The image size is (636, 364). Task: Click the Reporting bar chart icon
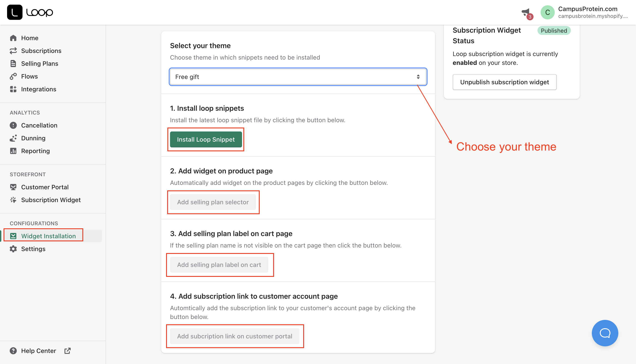coord(13,151)
